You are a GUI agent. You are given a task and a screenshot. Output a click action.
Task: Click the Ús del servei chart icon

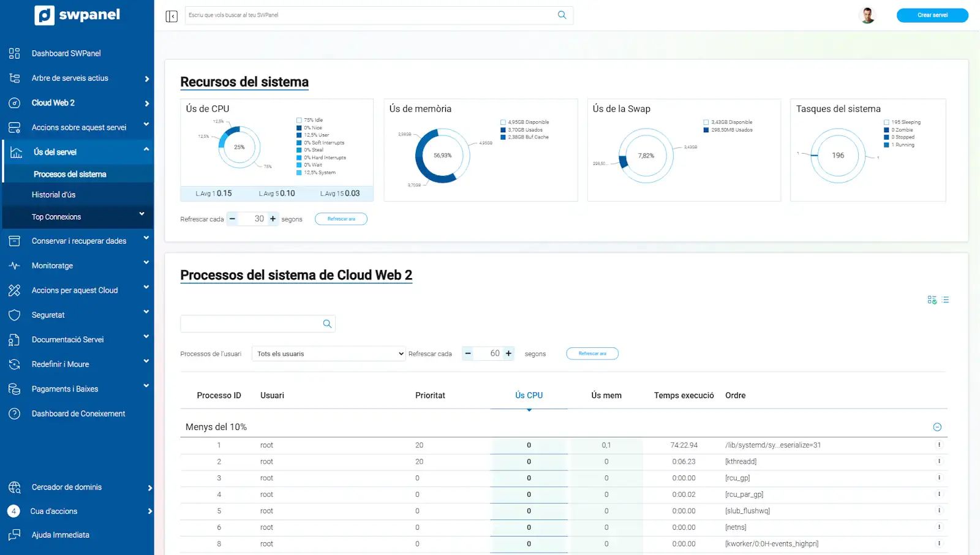pyautogui.click(x=17, y=152)
